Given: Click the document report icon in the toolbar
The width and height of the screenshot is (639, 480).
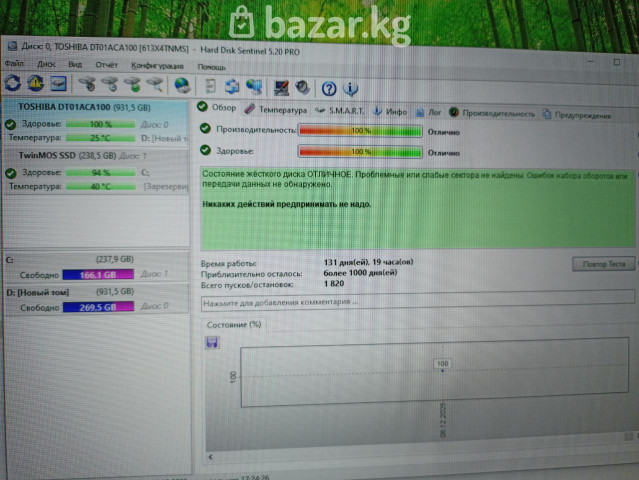Looking at the screenshot, I should pos(210,86).
